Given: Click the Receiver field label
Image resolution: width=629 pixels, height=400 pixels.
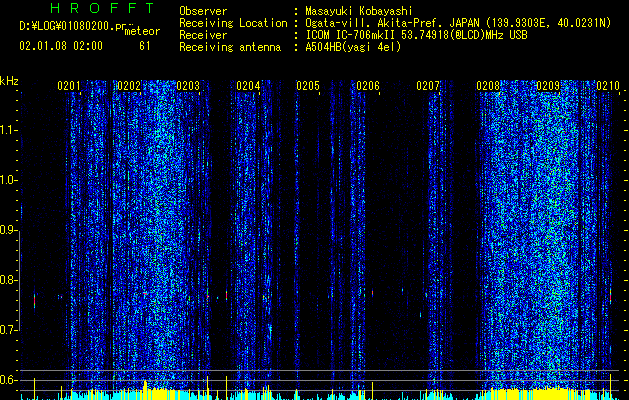Looking at the screenshot, I should [203, 35].
